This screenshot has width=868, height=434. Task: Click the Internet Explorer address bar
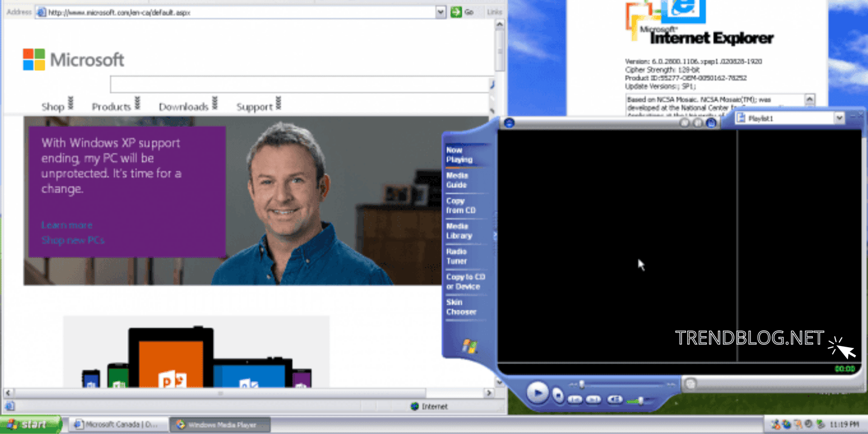[x=240, y=12]
